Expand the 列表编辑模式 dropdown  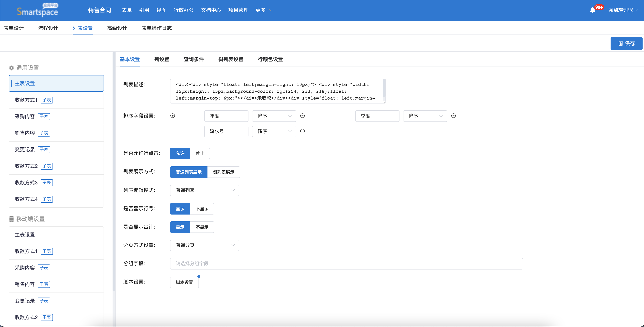(x=204, y=190)
